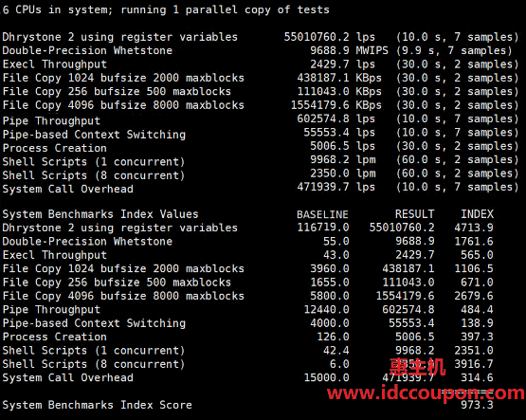Click Pipe Throughput baseline 12440.0

(x=326, y=309)
